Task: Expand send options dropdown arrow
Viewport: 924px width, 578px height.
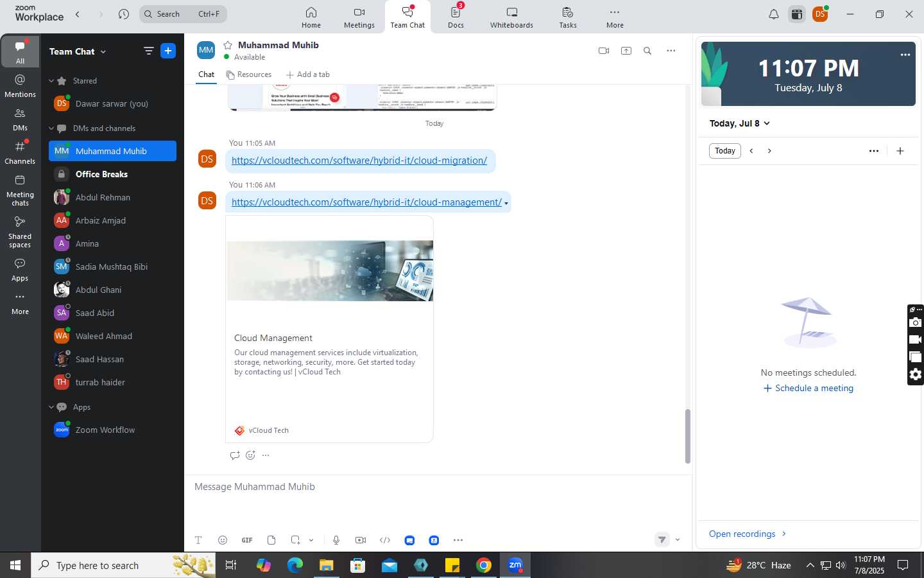Action: 678,539
